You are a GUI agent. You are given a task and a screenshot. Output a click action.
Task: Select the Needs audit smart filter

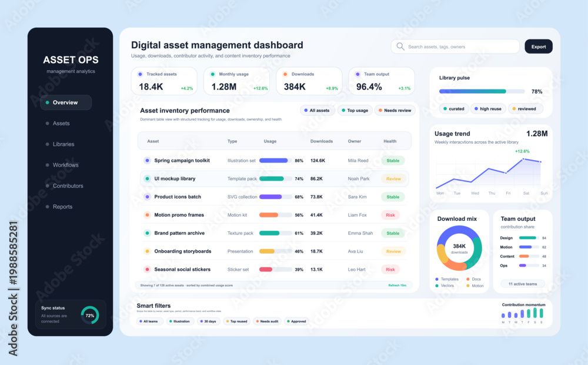point(266,321)
